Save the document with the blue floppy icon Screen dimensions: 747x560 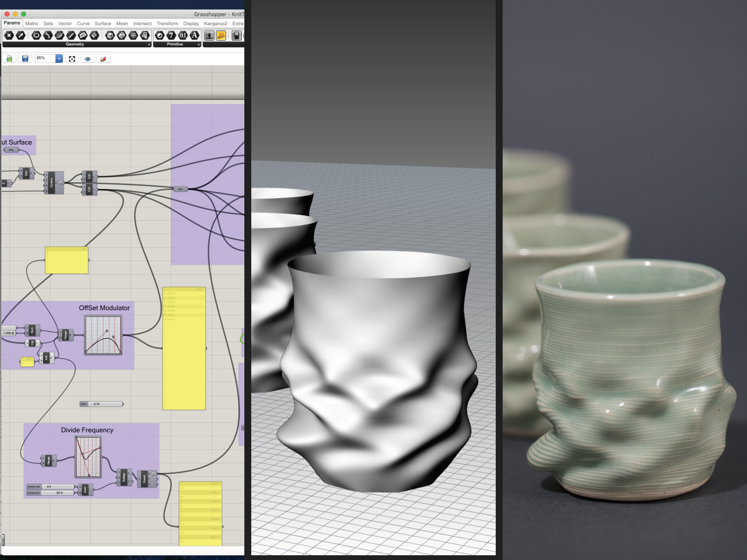coord(25,59)
